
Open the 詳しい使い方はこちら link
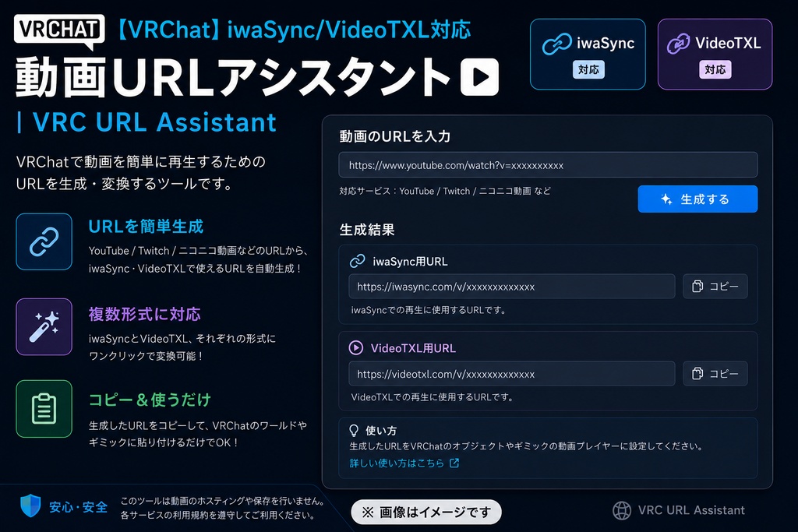click(x=397, y=463)
